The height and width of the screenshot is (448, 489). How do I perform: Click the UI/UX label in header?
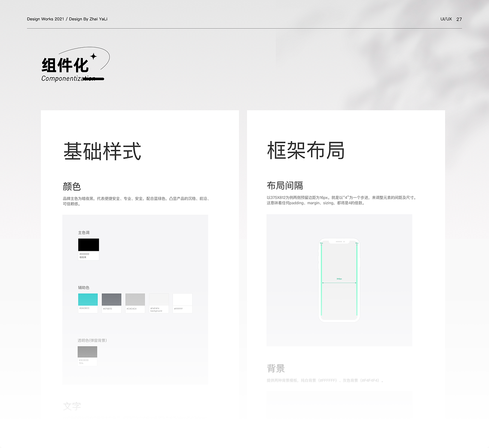coord(446,19)
